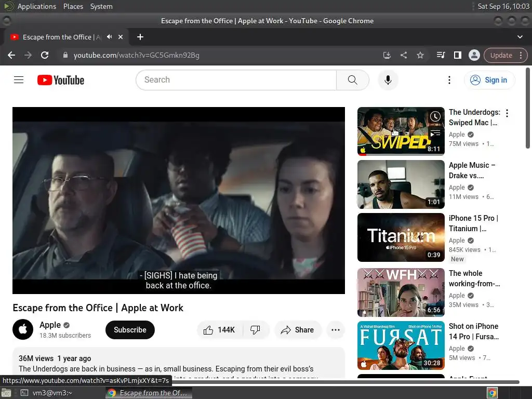The width and height of the screenshot is (532, 399).
Task: View site information lock icon
Action: [x=65, y=55]
